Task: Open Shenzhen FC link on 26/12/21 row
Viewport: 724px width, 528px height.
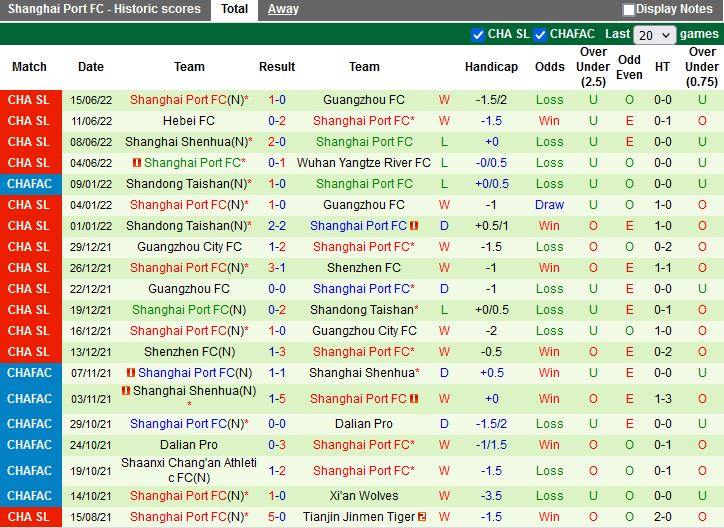Action: [364, 268]
